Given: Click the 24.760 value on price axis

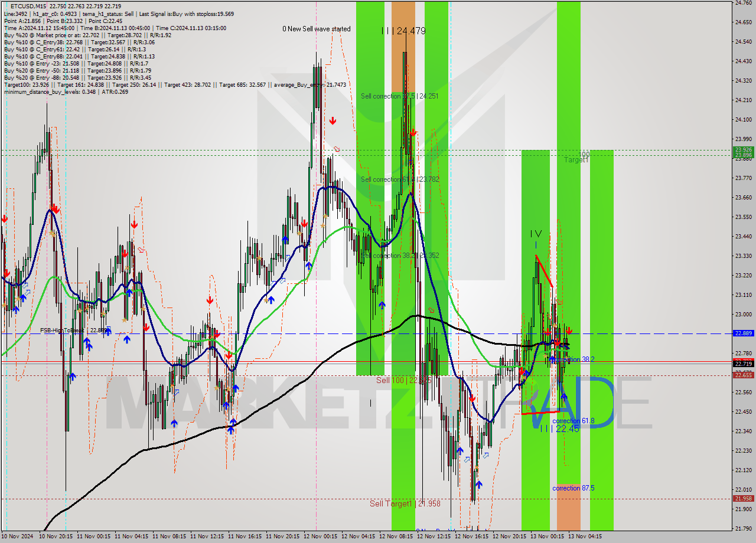Looking at the screenshot, I should click(x=743, y=3).
